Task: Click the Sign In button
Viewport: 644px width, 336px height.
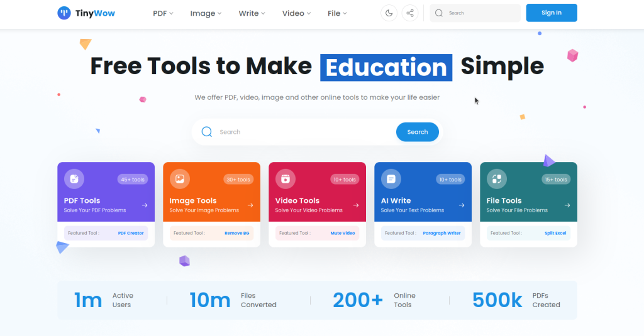Action: (552, 13)
